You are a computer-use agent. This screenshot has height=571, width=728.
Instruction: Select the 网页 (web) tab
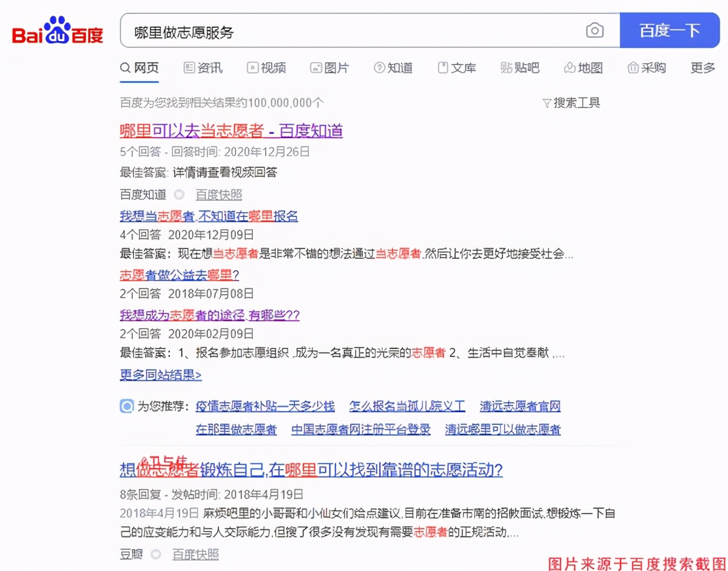[139, 68]
